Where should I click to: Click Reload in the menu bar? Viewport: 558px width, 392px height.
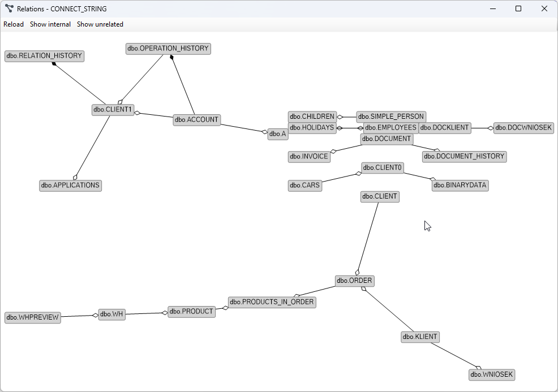click(14, 24)
